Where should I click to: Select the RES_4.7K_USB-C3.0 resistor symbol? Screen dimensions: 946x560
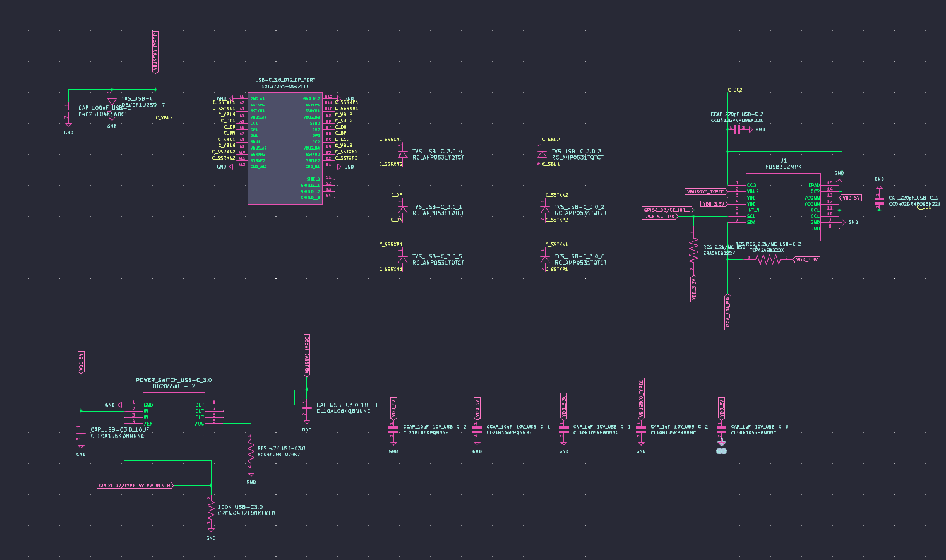(251, 450)
